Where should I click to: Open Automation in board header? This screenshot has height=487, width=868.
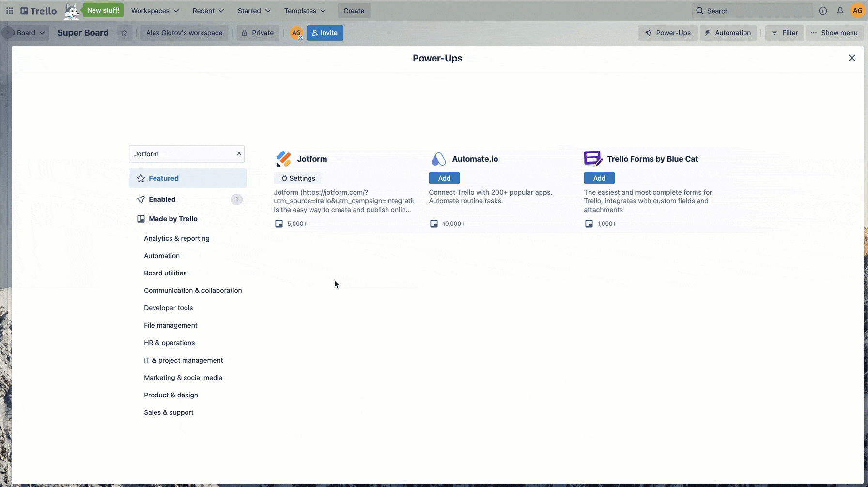[x=728, y=33]
